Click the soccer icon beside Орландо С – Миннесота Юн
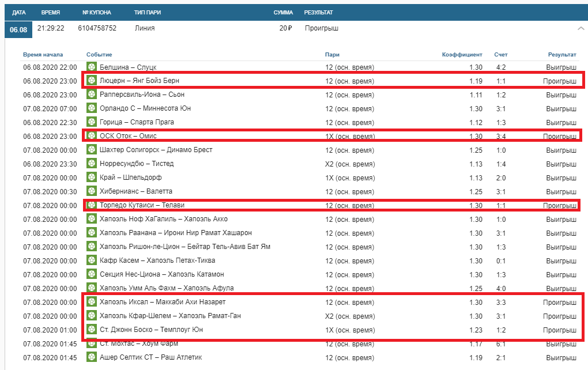 [92, 108]
